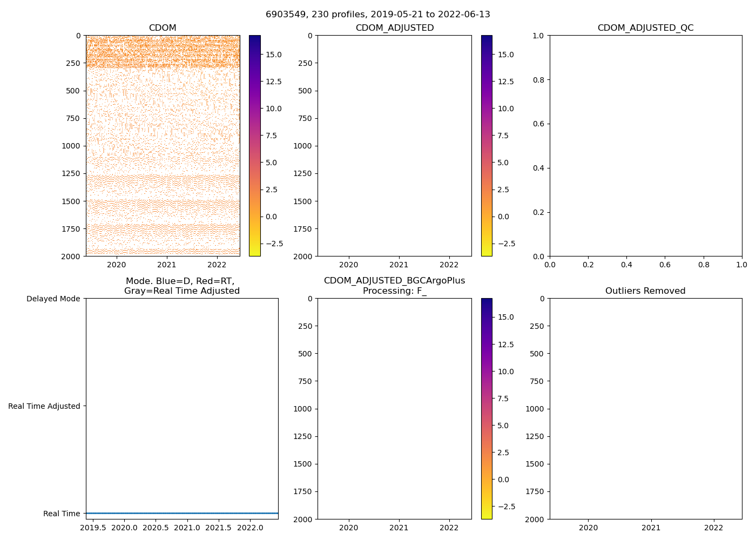The width and height of the screenshot is (756, 540).
Task: Click the 'Real Time Adjusted' y-axis label
Action: [44, 406]
